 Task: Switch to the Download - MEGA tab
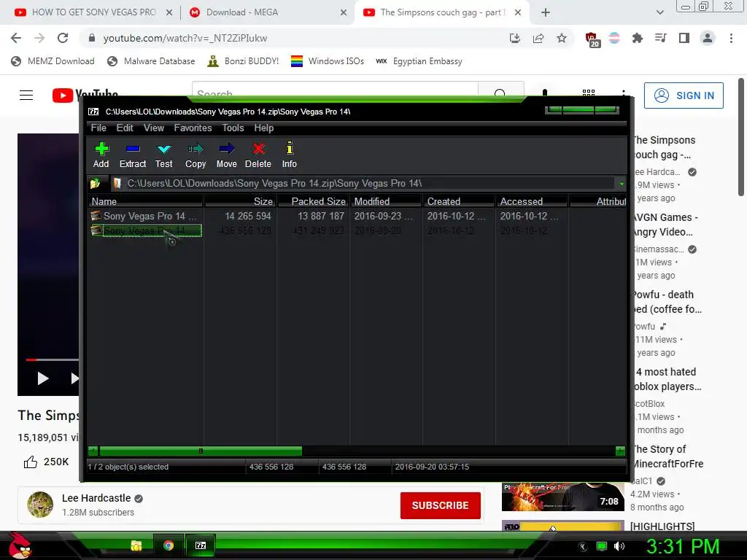click(242, 12)
